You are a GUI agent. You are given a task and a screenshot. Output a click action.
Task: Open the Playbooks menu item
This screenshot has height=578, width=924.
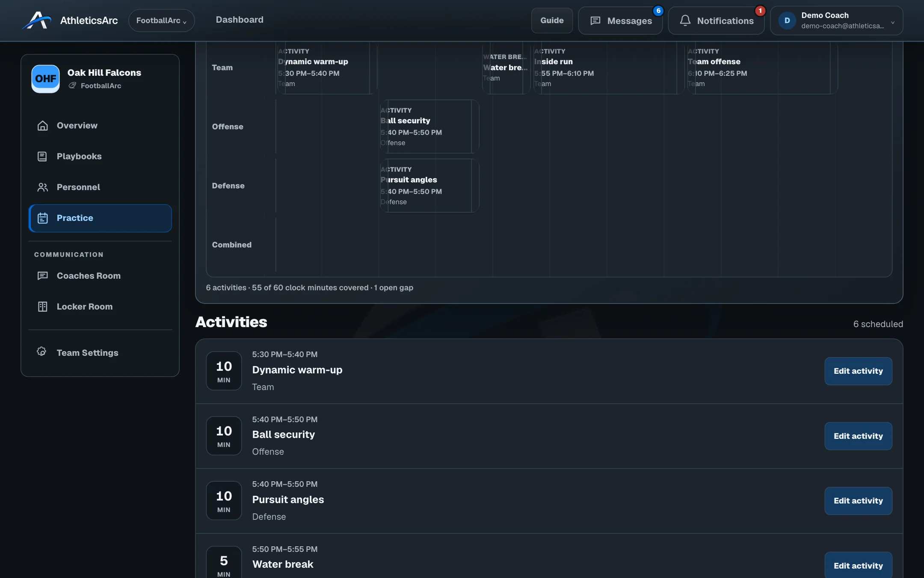[x=100, y=156]
